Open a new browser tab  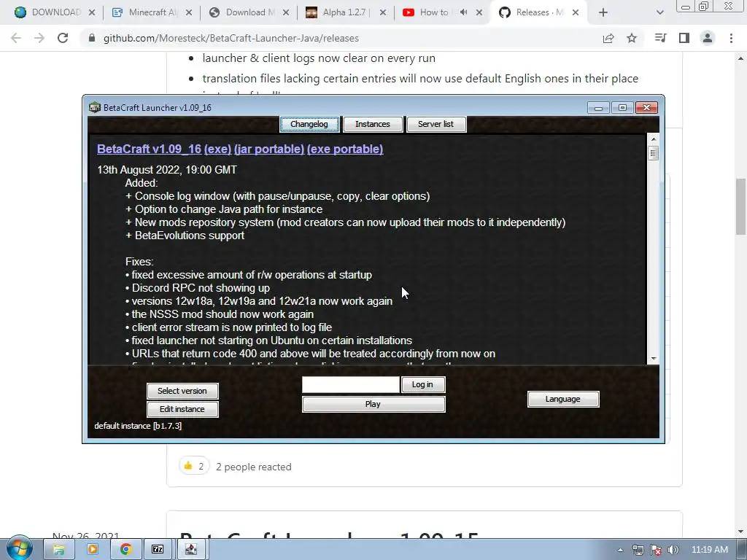603,12
